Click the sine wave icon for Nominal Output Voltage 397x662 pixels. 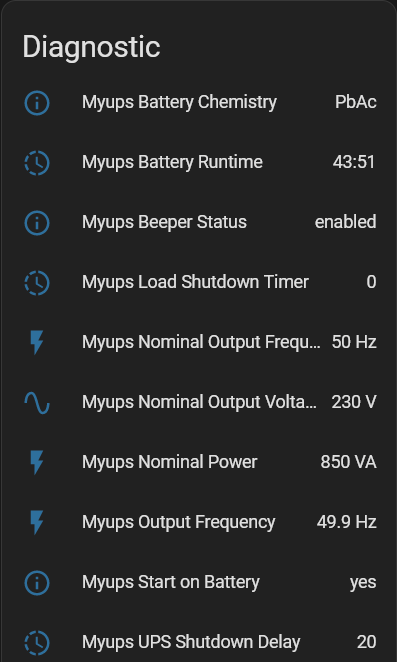pos(37,402)
